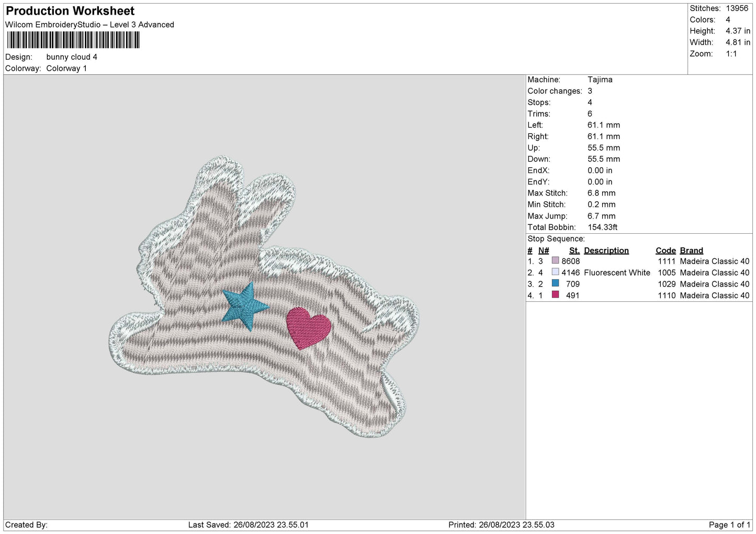Click the 'Production Worksheet' title
Screen dimensions: 756x534
pyautogui.click(x=70, y=11)
